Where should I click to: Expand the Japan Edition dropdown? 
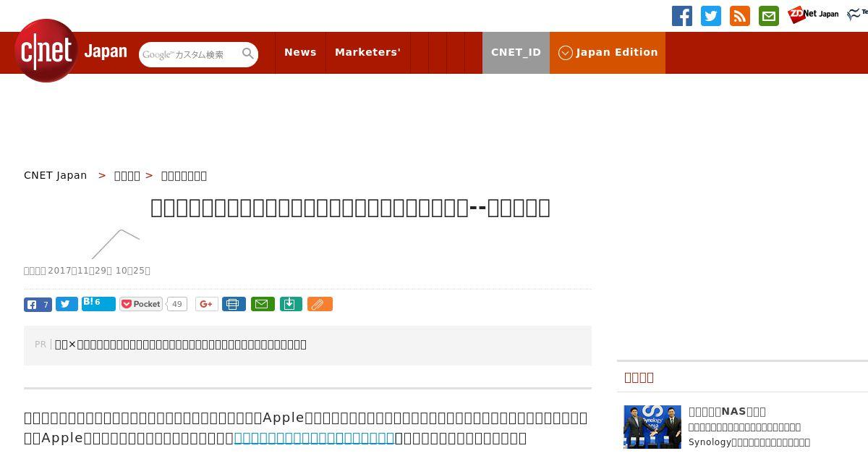[x=608, y=52]
